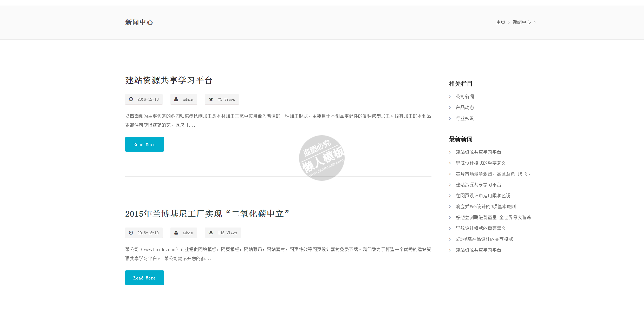This screenshot has height=316, width=644.
Task: Click the chevron after 主页 in the breadcrumb
Action: [509, 22]
